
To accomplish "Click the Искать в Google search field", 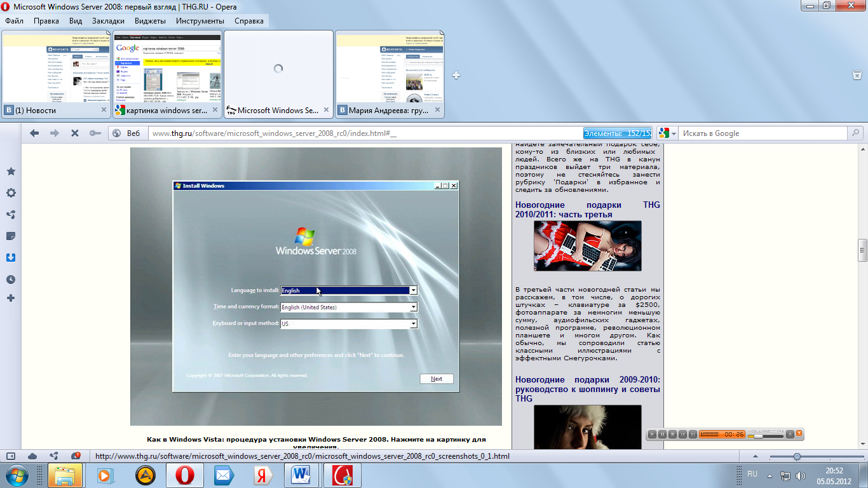I will pos(764,133).
